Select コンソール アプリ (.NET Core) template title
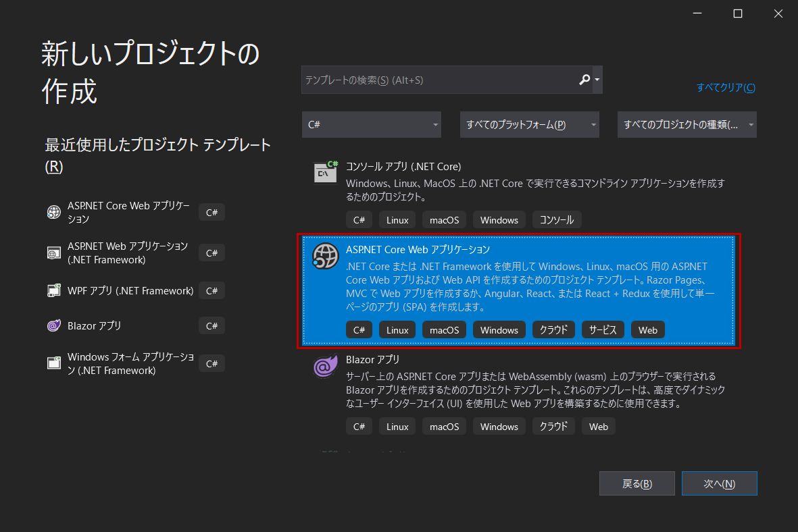 [403, 166]
